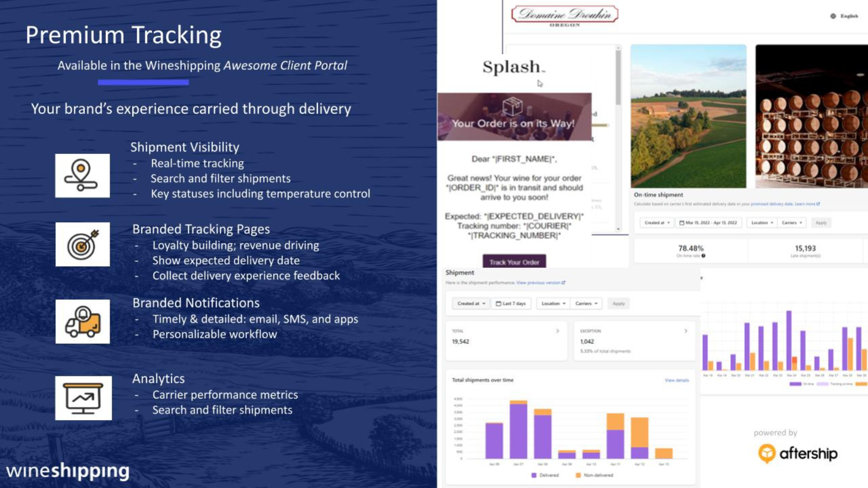The width and height of the screenshot is (868, 488).
Task: Click the package box icon in email banner
Action: (513, 106)
